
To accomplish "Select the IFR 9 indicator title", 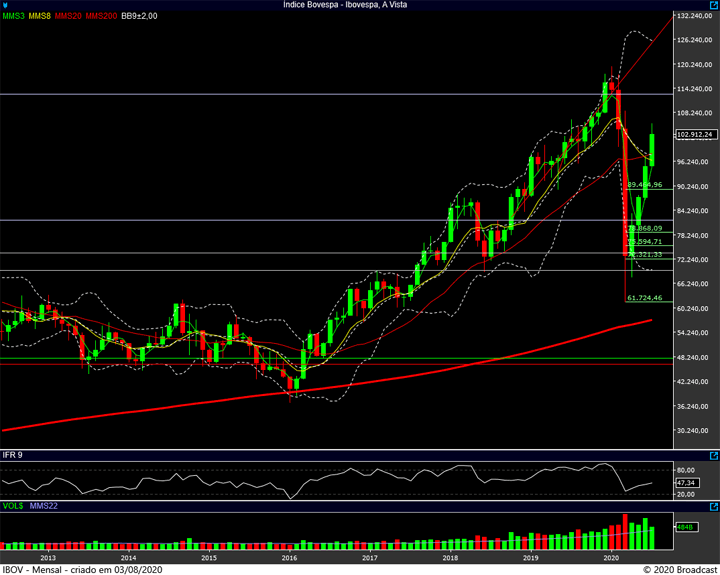I will tap(12, 455).
